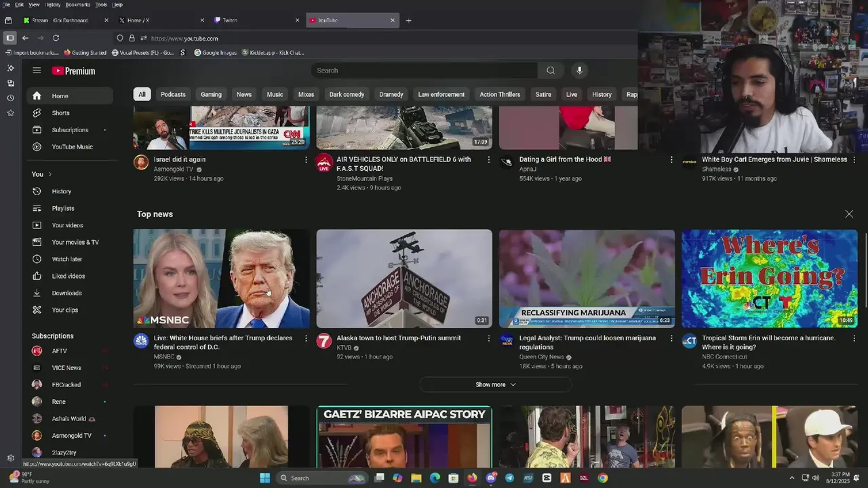Image resolution: width=868 pixels, height=488 pixels.
Task: Open Google Chrome from taskbar
Action: [x=602, y=478]
